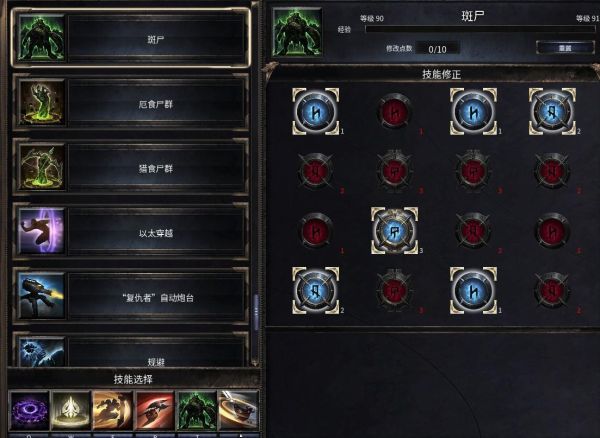Select the 猎食尸群 skill icon
This screenshot has width=600, height=438.
click(41, 167)
